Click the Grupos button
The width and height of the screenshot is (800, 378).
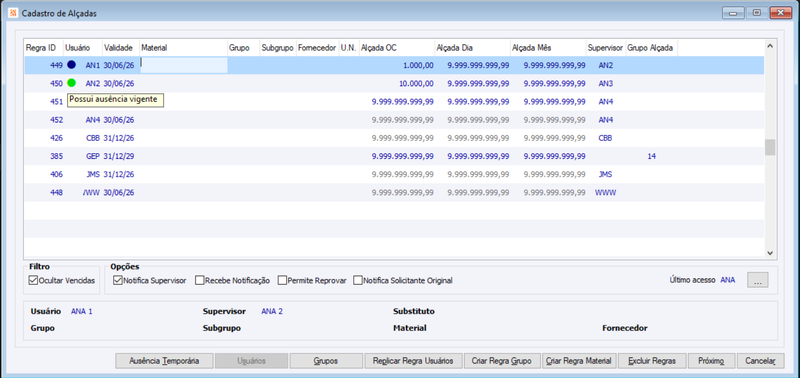click(x=326, y=361)
